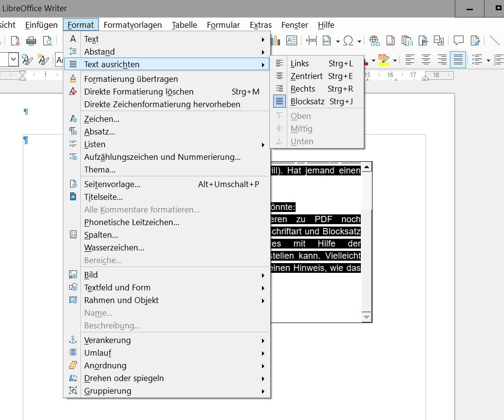Insert bibliography entry icon
This screenshot has width=504, height=420.
tap(407, 40)
